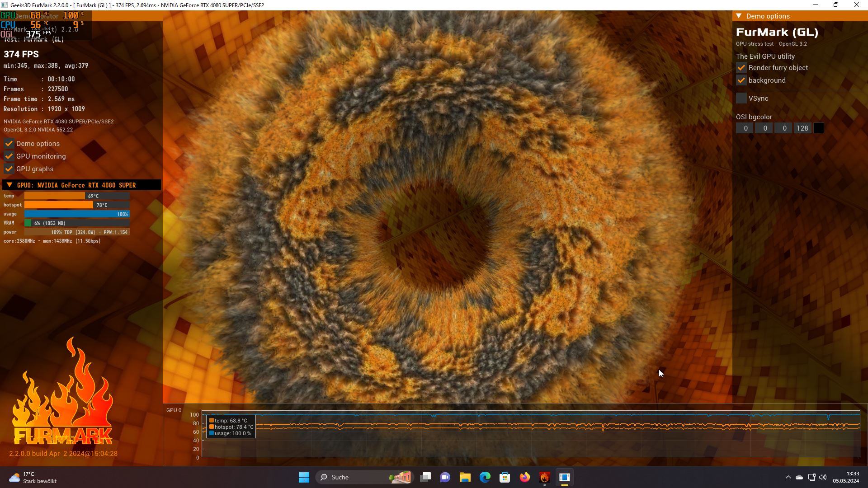Click the core 2580MHz mem 1438MHz text
This screenshot has height=488, width=868.
[52, 241]
